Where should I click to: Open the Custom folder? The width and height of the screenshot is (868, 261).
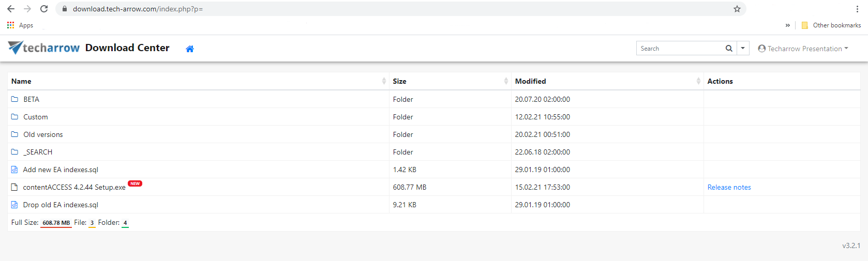[x=35, y=117]
